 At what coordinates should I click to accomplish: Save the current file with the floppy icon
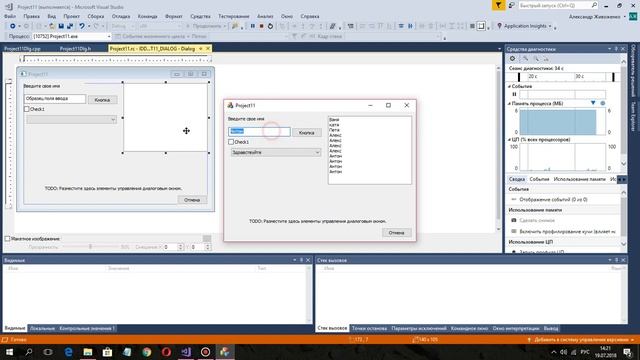pyautogui.click(x=61, y=26)
